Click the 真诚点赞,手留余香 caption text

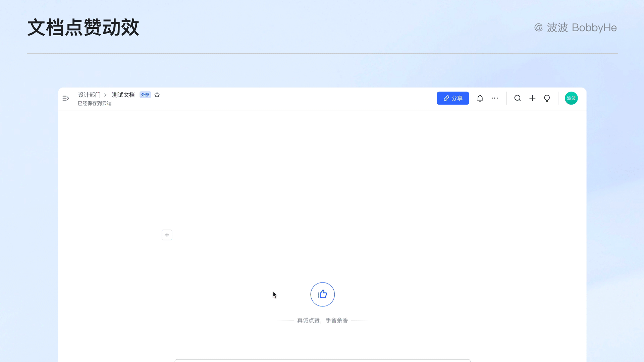coord(322,320)
